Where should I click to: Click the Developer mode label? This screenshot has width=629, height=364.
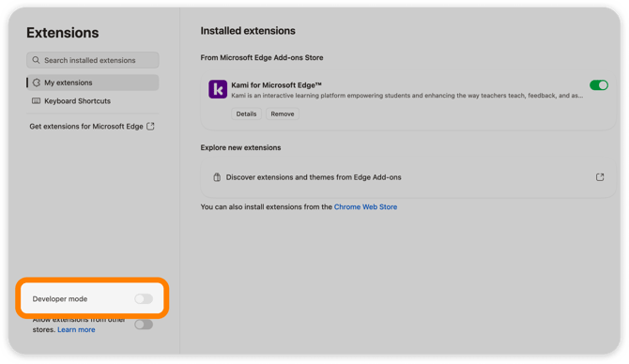pyautogui.click(x=60, y=299)
